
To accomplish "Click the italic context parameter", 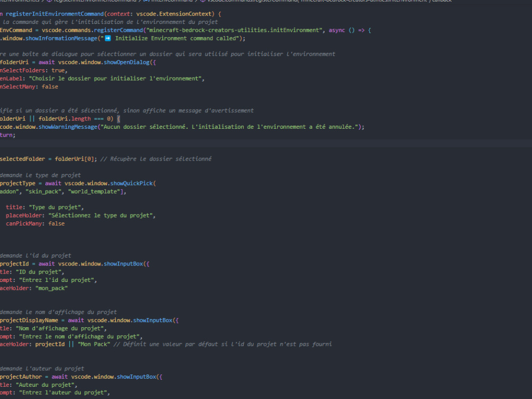I will 119,14.
